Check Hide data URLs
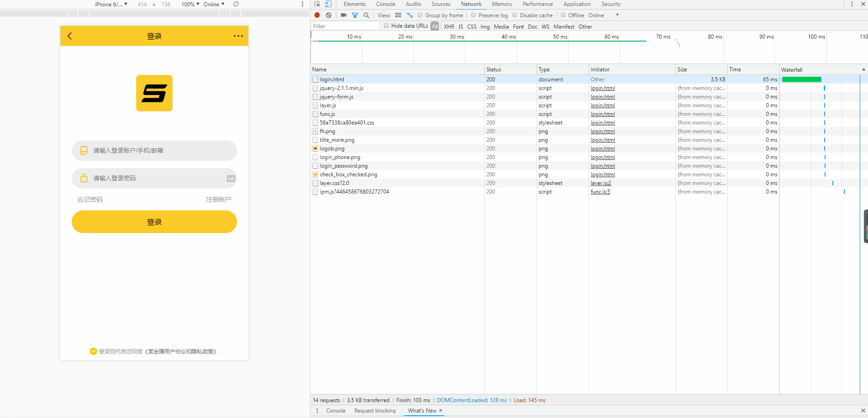This screenshot has height=418, width=868. pyautogui.click(x=386, y=26)
